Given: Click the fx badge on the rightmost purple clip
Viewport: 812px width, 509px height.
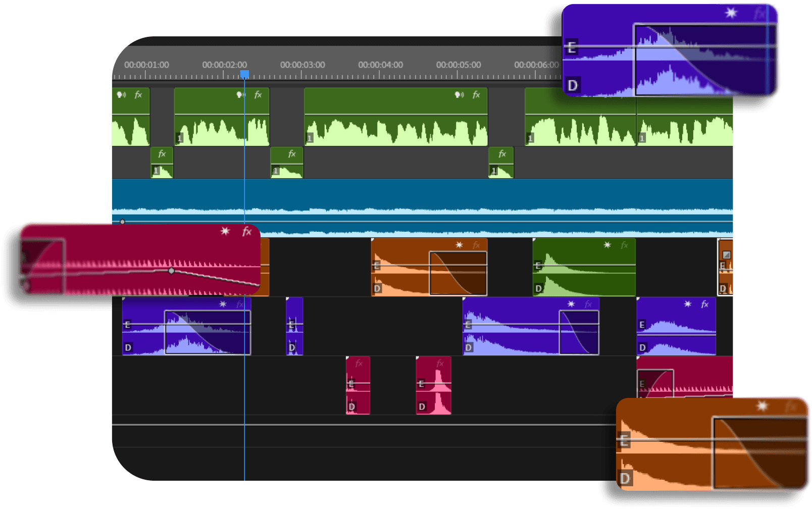Looking at the screenshot, I should (x=704, y=304).
